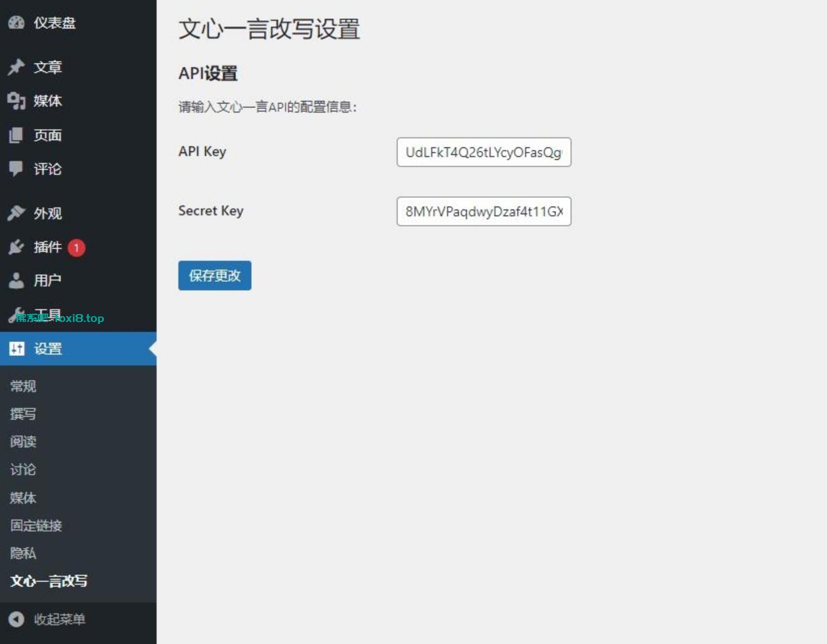The image size is (827, 644).
Task: Click the Settings sliders icon
Action: 16,349
